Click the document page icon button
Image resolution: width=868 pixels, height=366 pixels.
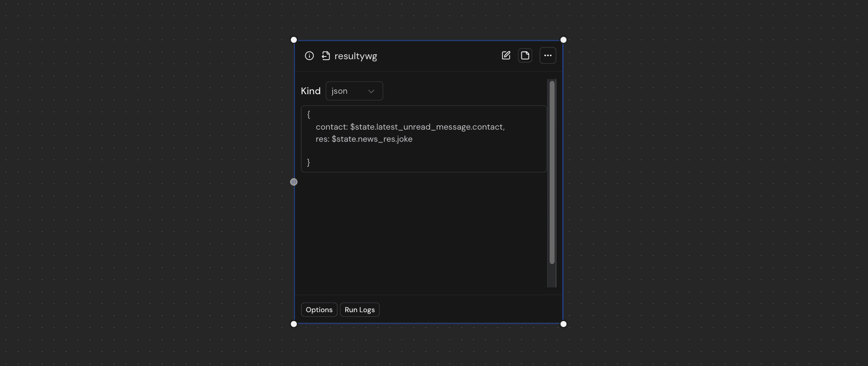coord(525,56)
